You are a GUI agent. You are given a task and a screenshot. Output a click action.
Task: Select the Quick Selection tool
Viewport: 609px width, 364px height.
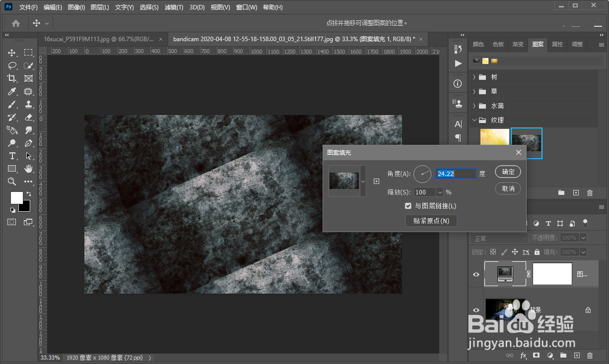pyautogui.click(x=29, y=65)
